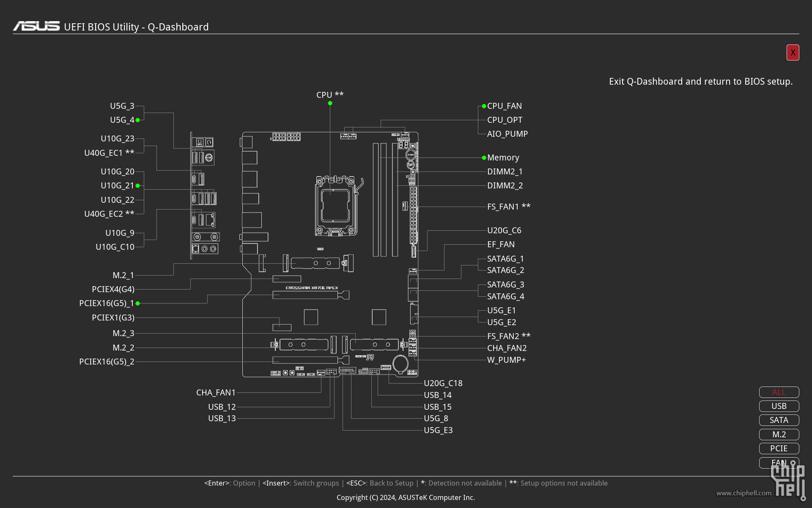Image resolution: width=812 pixels, height=508 pixels.
Task: Select the EF_FAN header label
Action: pos(501,244)
